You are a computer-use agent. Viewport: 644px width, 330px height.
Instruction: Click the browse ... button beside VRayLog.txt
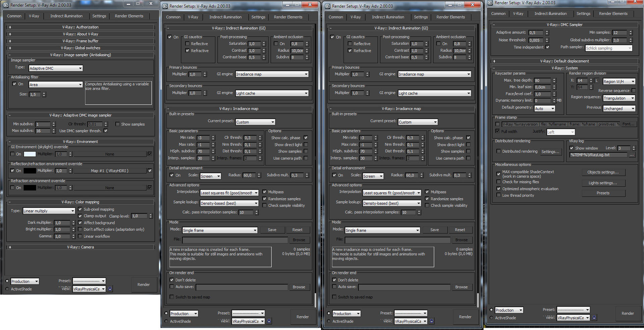(632, 155)
